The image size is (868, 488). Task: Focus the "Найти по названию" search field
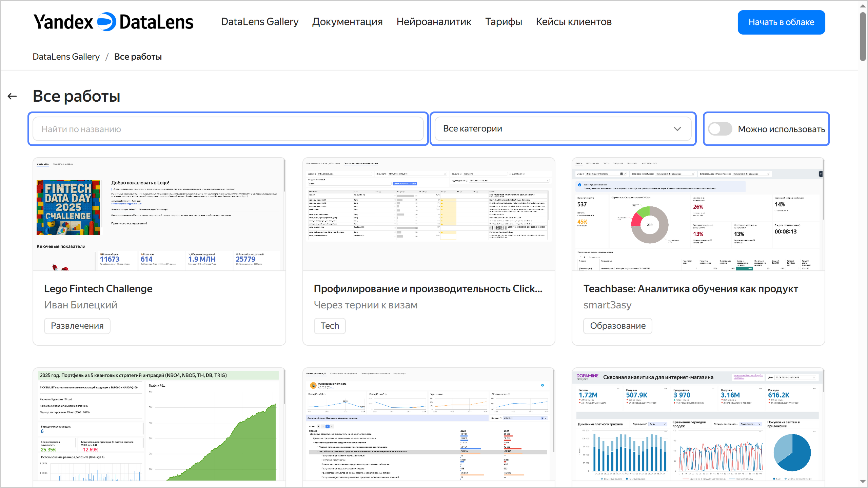[228, 129]
